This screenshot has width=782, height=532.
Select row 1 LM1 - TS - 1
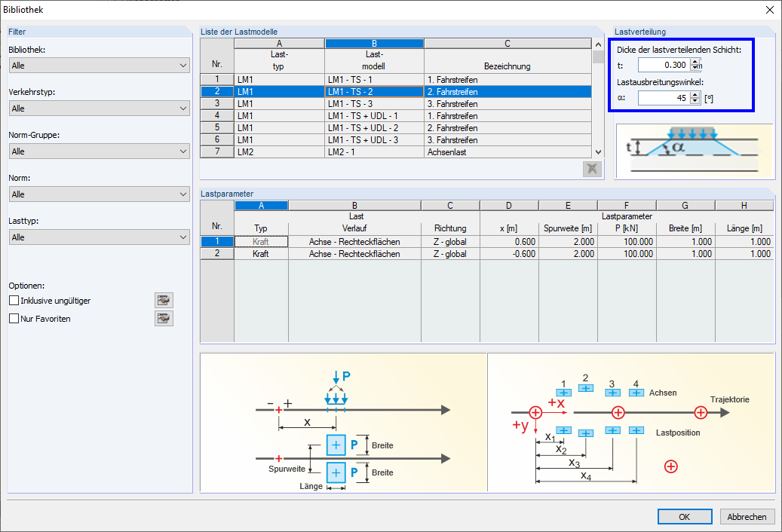396,80
